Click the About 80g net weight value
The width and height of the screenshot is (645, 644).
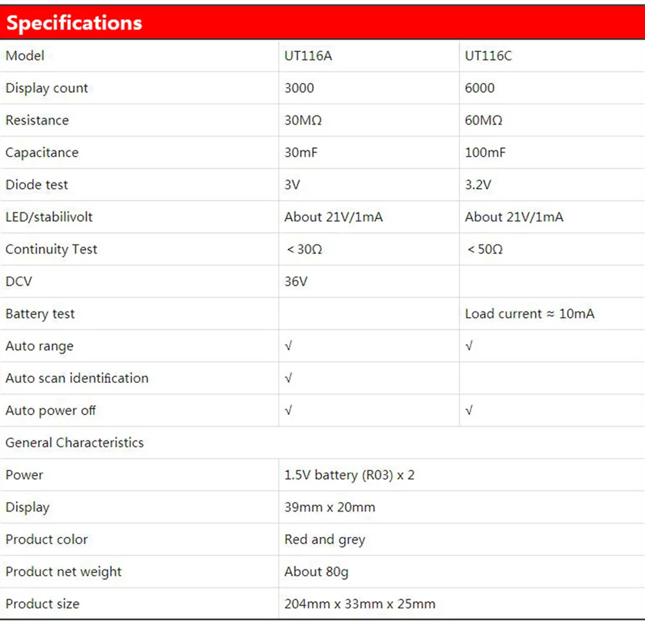(316, 572)
